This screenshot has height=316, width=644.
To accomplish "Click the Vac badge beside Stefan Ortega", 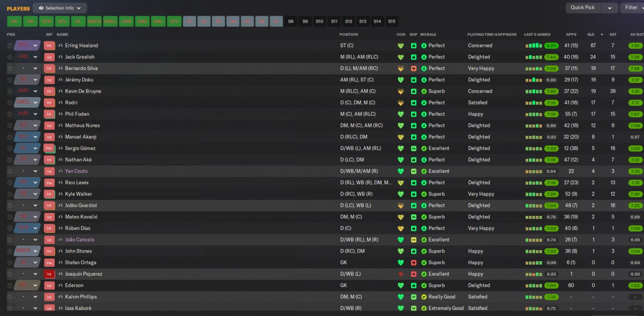I will pos(49,263).
